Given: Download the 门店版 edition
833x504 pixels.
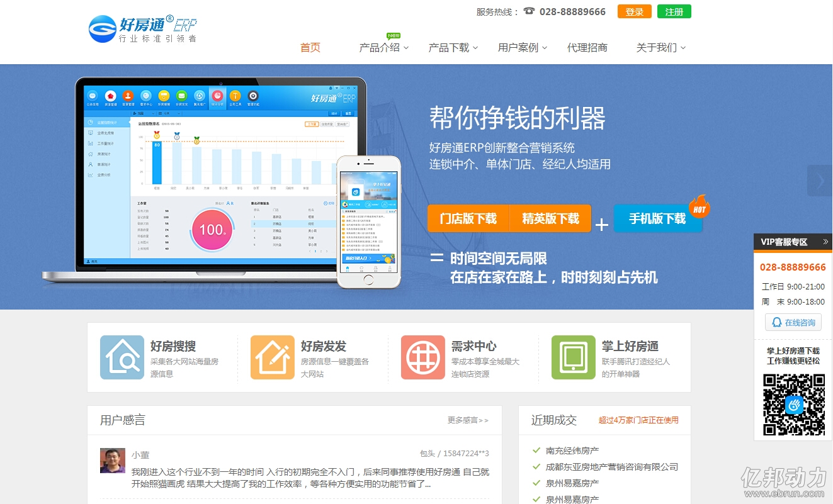Looking at the screenshot, I should [468, 218].
